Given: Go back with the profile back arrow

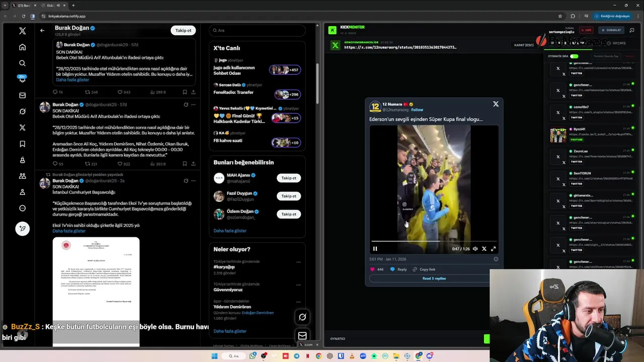Looking at the screenshot, I should click(x=42, y=31).
